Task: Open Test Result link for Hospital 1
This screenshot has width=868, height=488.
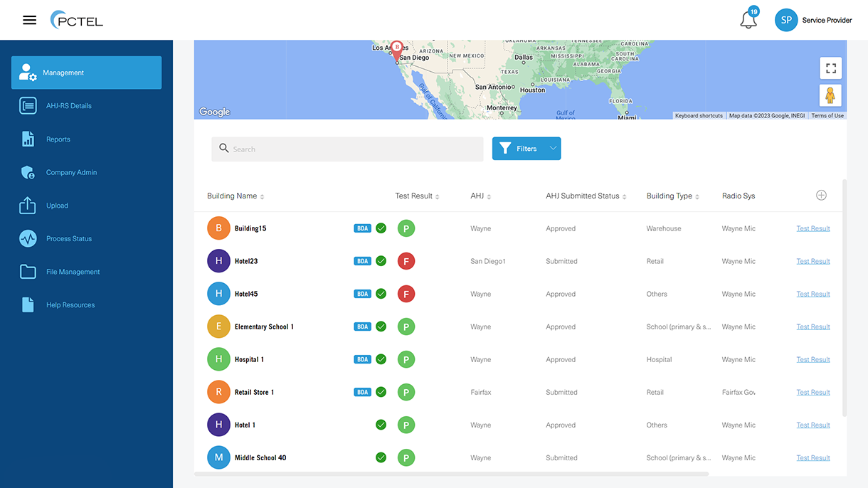Action: point(813,359)
